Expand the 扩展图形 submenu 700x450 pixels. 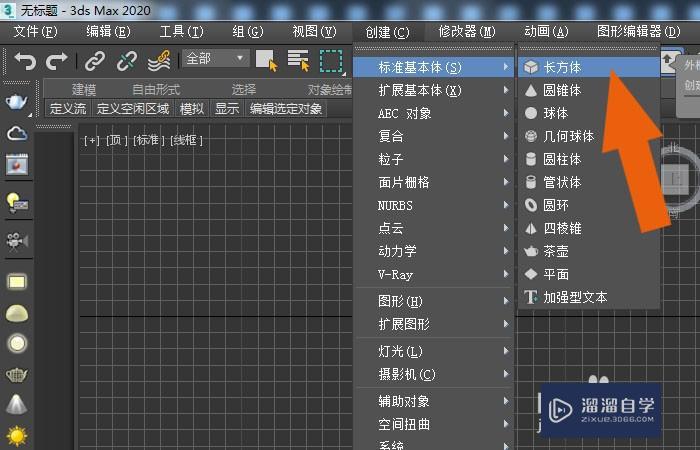[433, 324]
